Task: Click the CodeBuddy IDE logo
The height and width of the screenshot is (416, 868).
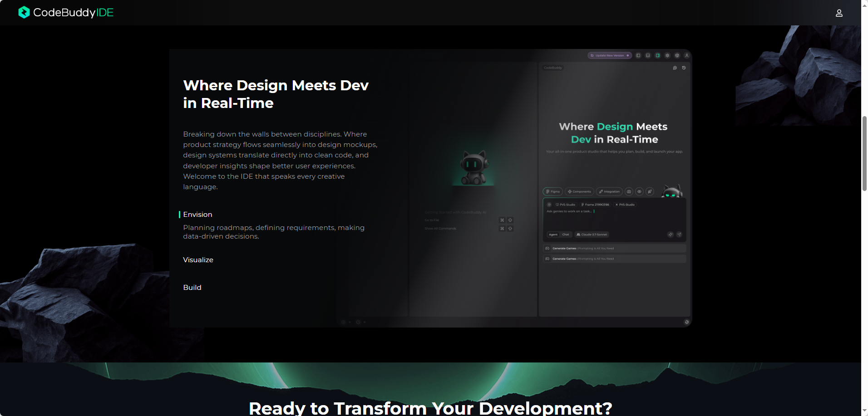Action: pyautogui.click(x=66, y=12)
